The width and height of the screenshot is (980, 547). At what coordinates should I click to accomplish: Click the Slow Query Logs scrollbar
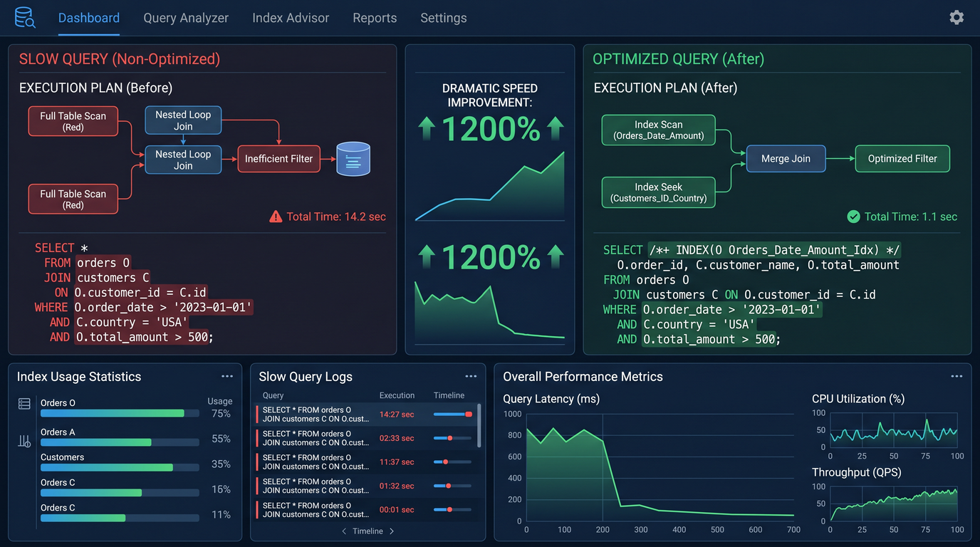479,426
